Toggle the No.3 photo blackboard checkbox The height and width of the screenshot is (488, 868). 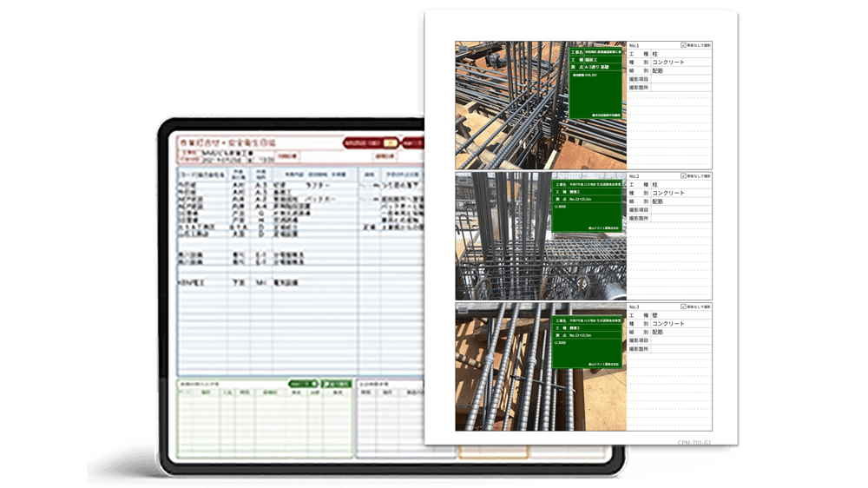pyautogui.click(x=684, y=307)
